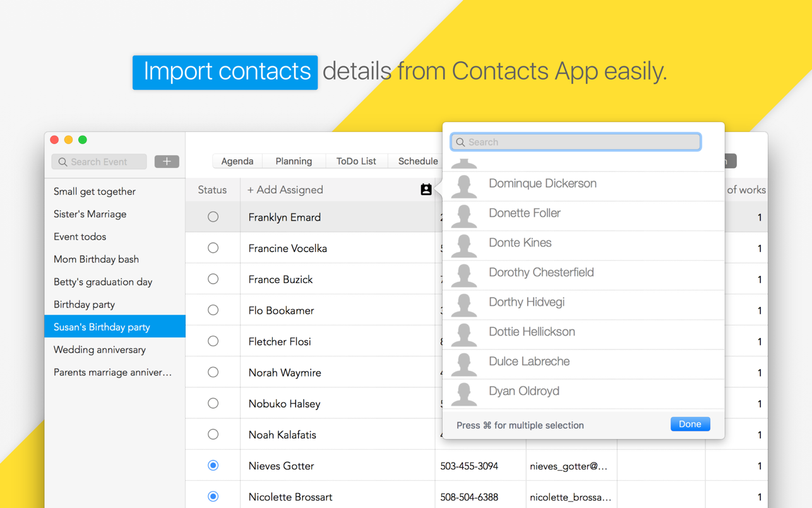Viewport: 812px width, 508px height.
Task: Click magnifier icon in Search Event field
Action: click(x=63, y=162)
